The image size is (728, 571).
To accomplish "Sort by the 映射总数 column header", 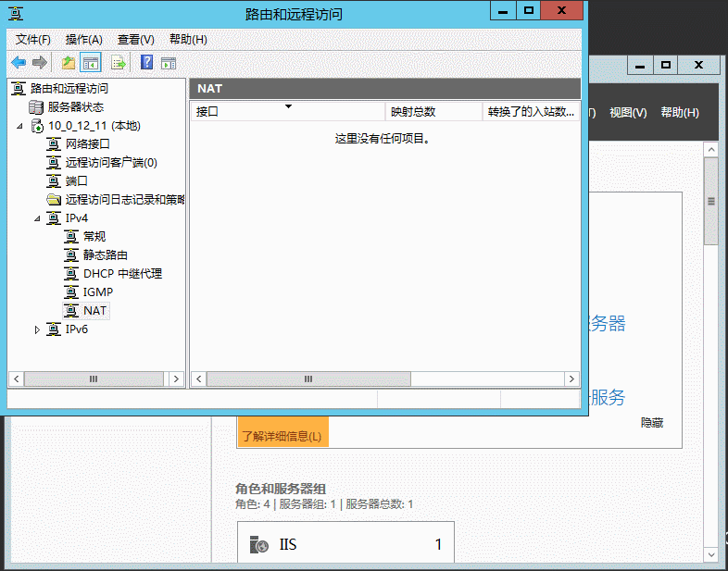I will click(x=433, y=112).
